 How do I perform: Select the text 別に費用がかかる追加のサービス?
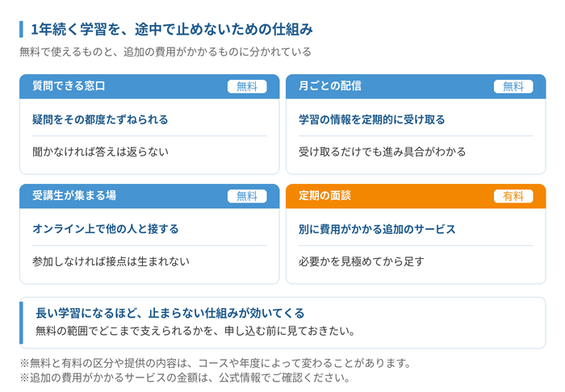point(377,229)
